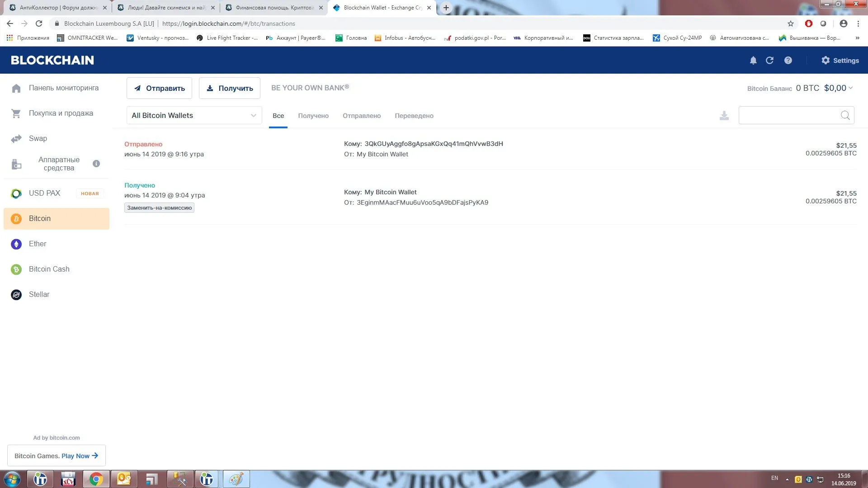Click the search magnifier icon
Image resolution: width=868 pixels, height=488 pixels.
[x=845, y=115]
